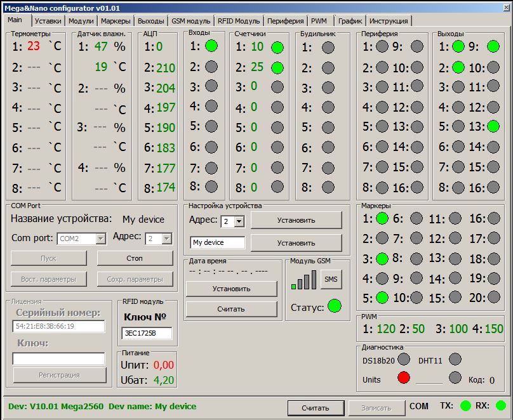Toggle marker 3 in Маркеры panel
Screen dimensions: 513x420
point(382,258)
